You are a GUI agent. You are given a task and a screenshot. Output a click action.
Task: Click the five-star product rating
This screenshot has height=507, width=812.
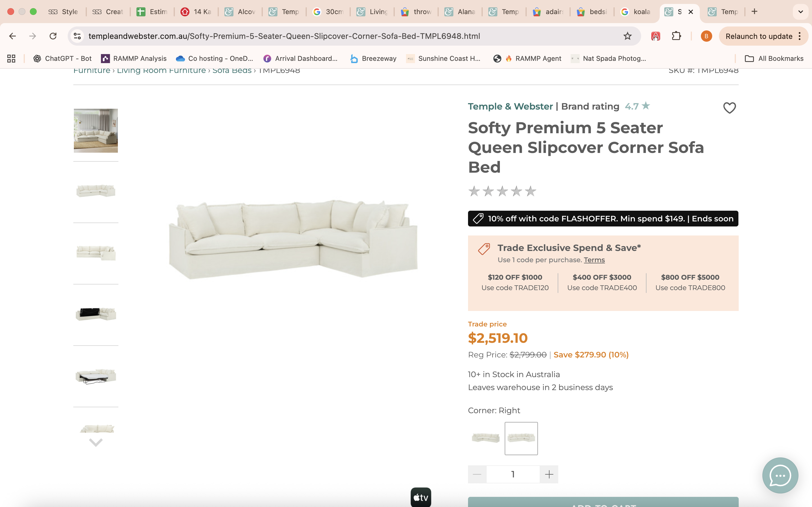pyautogui.click(x=502, y=191)
